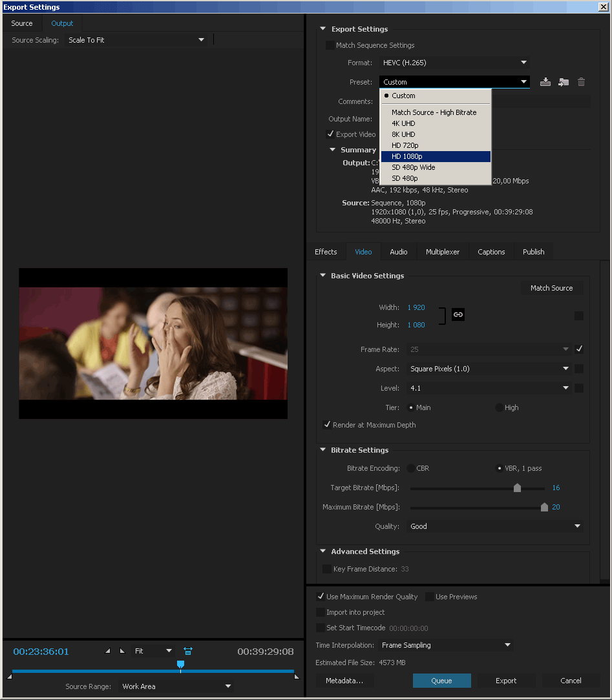Uncheck Render at Maximum Depth
Screen dimensions: 612x700
click(x=327, y=424)
